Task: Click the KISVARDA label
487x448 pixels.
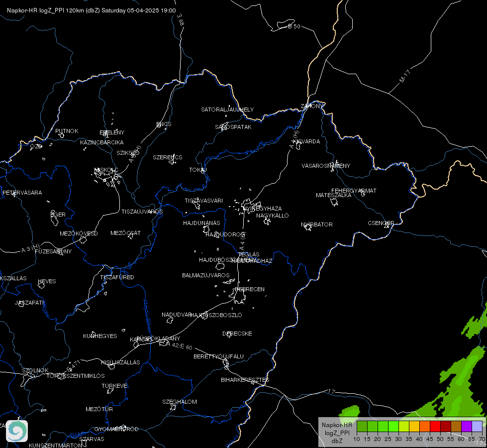Action: (306, 141)
